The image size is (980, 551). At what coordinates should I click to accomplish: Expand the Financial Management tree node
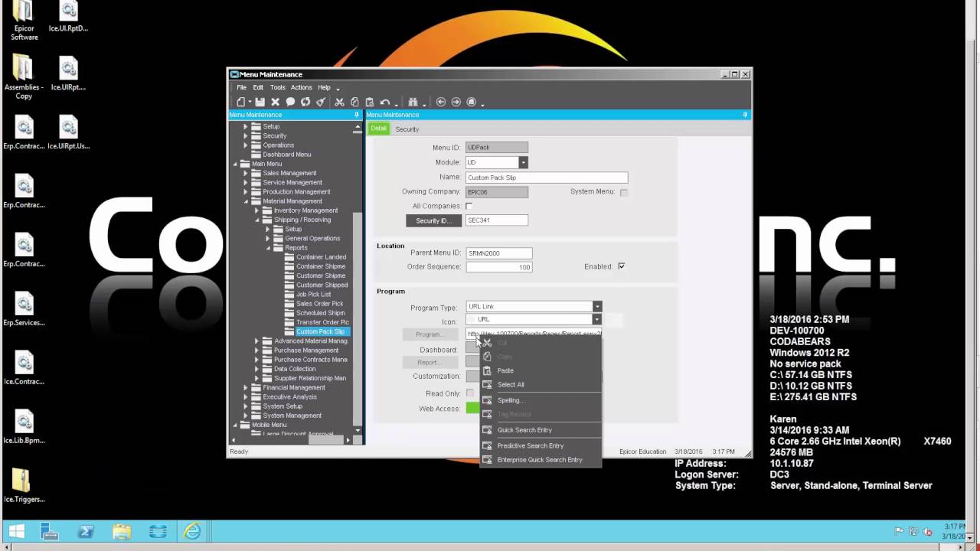(x=246, y=387)
